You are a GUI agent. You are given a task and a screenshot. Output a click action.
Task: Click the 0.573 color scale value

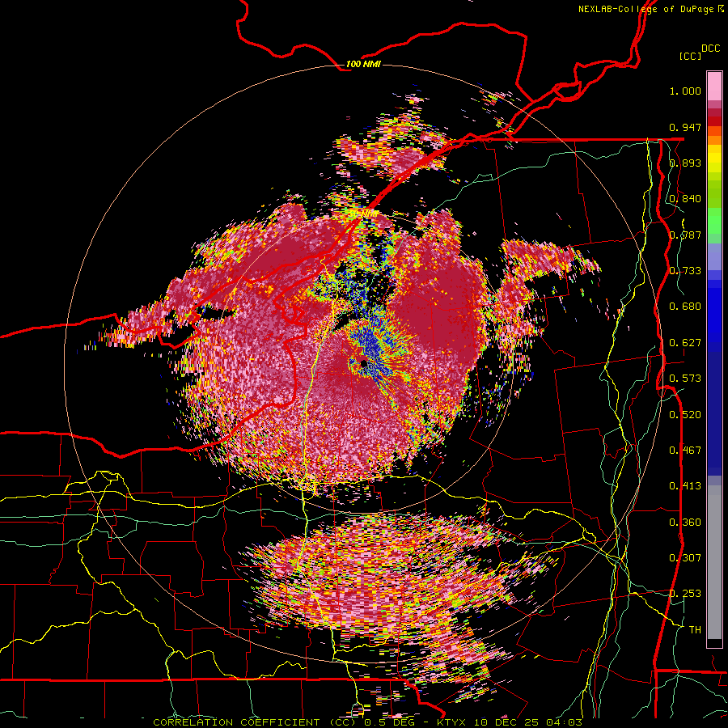point(685,379)
